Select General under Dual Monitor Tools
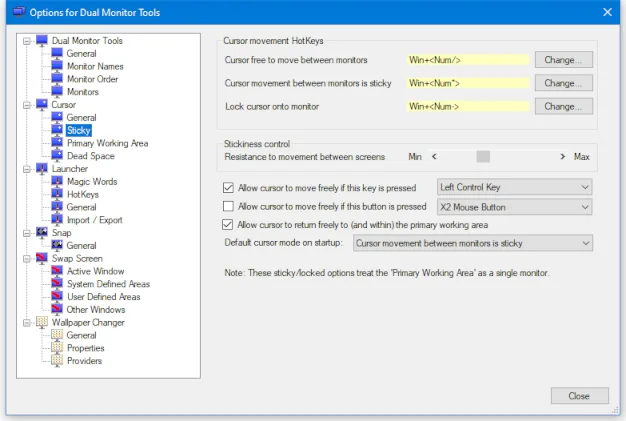This screenshot has width=626, height=421. (81, 53)
